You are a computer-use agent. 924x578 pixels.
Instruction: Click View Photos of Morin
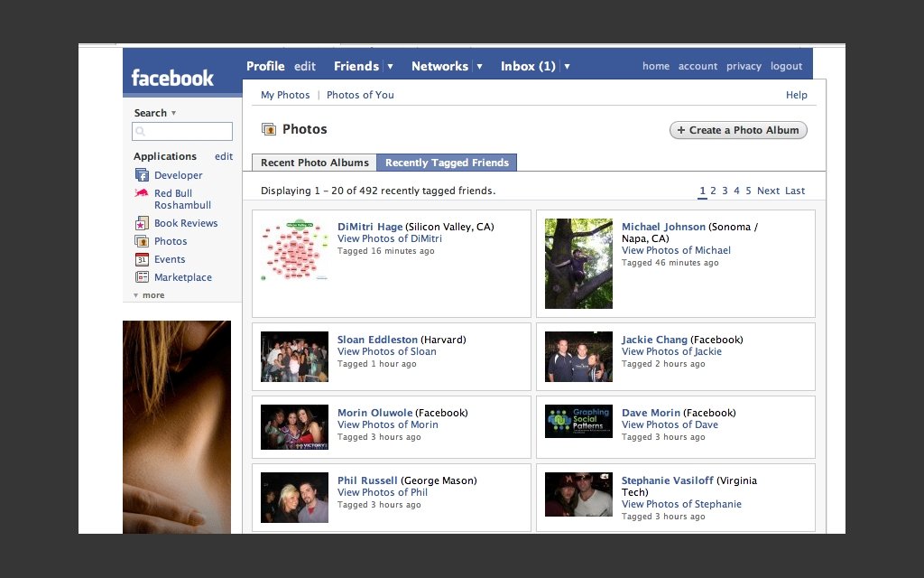coord(388,424)
